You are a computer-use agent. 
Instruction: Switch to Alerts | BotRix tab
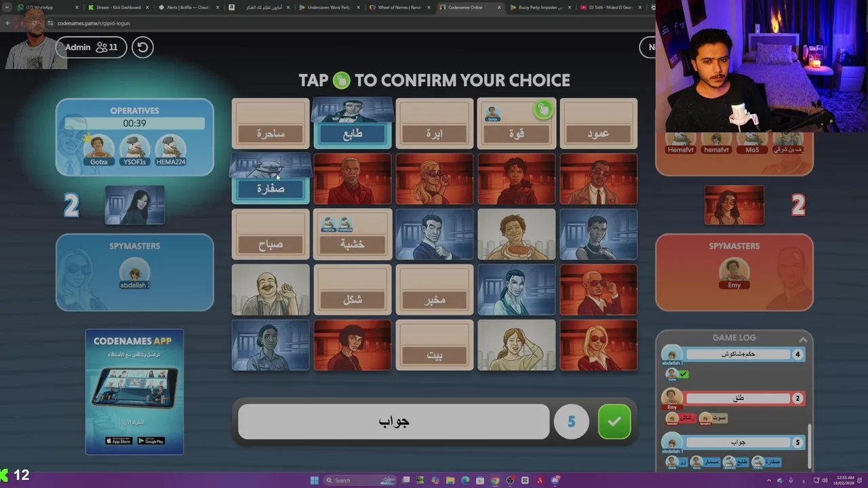point(188,7)
